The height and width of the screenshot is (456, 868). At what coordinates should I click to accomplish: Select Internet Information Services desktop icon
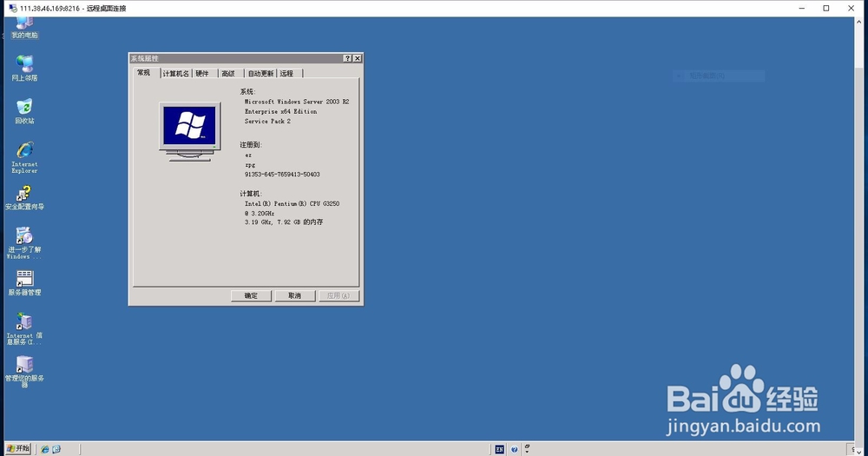point(24,328)
